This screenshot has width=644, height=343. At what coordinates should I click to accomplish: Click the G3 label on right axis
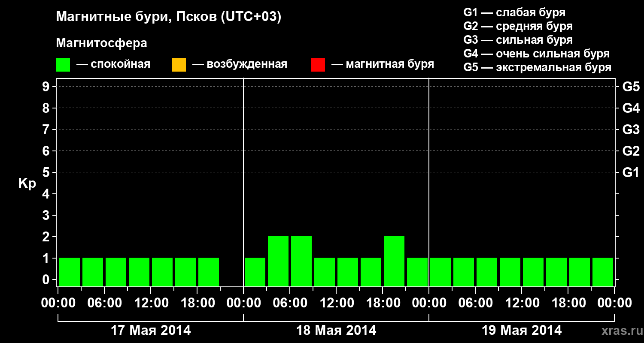coord(631,129)
